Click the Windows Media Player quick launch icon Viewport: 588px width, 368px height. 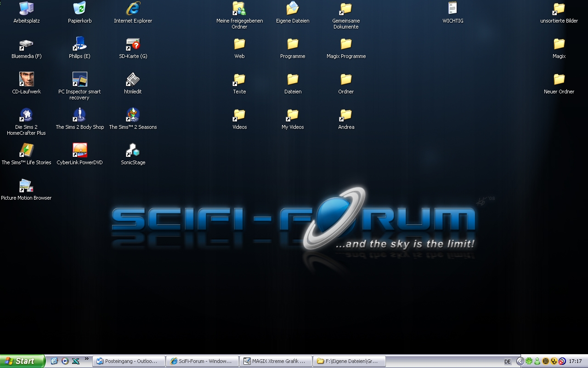click(x=65, y=361)
